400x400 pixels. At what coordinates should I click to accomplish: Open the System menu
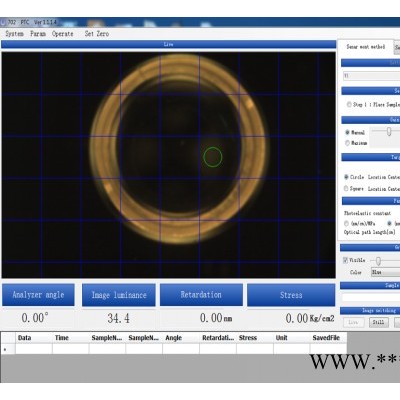click(x=15, y=34)
